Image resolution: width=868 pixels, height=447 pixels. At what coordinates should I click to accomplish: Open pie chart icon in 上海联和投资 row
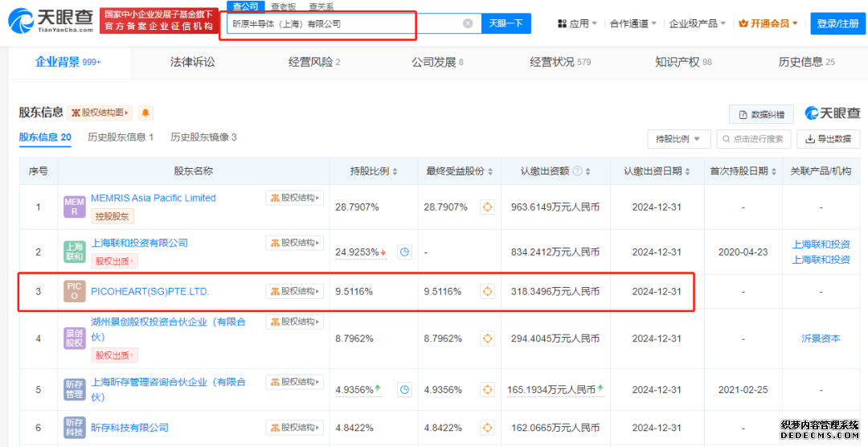(x=404, y=252)
